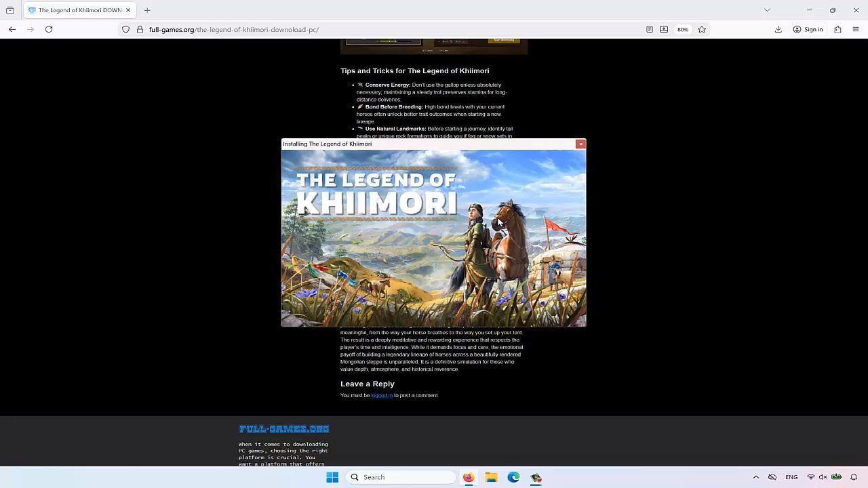
Task: Reload the current page
Action: point(49,29)
